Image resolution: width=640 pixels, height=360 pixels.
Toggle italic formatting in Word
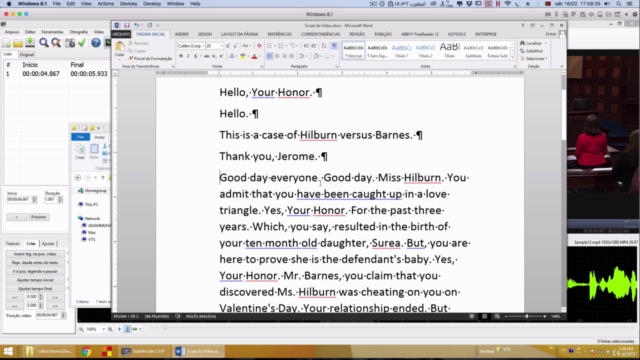coord(188,56)
